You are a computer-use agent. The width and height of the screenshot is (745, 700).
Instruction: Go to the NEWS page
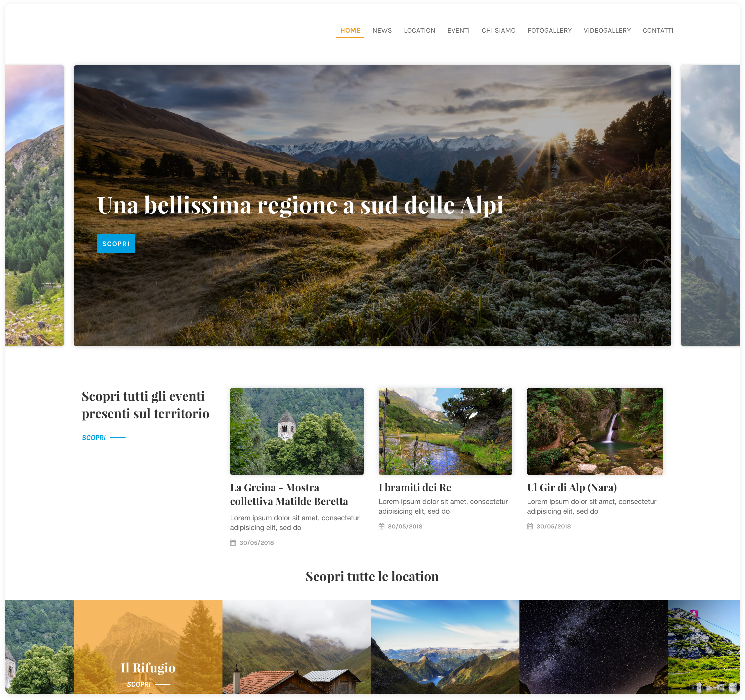[382, 30]
